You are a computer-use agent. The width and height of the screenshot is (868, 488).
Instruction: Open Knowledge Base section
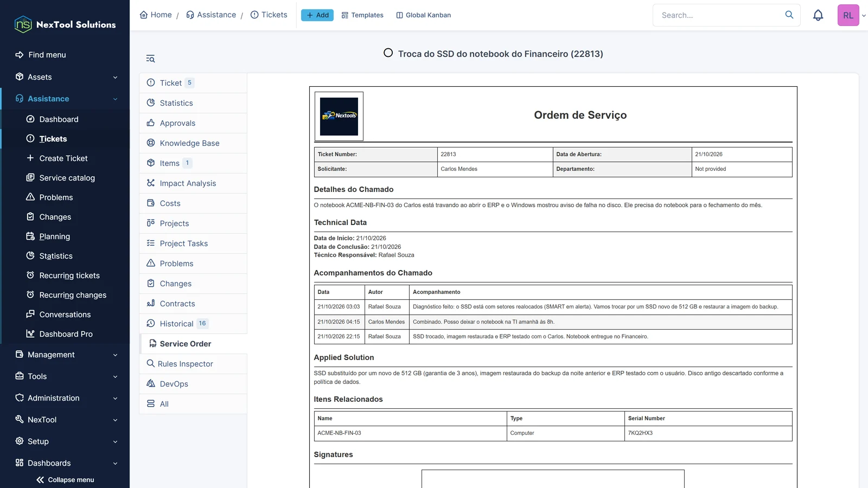click(193, 143)
